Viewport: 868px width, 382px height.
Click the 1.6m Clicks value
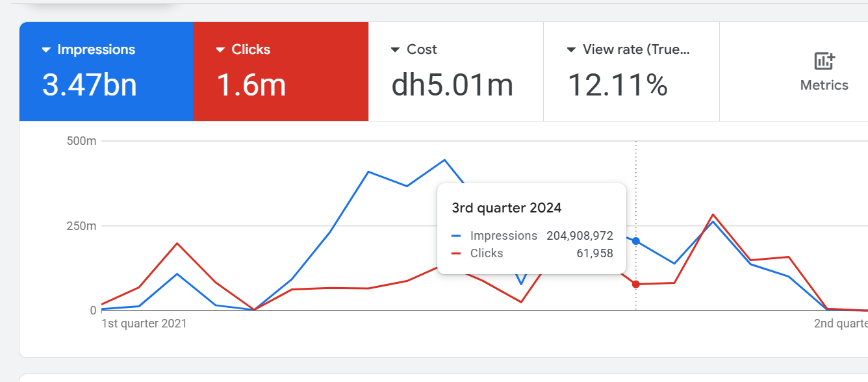coord(252,85)
